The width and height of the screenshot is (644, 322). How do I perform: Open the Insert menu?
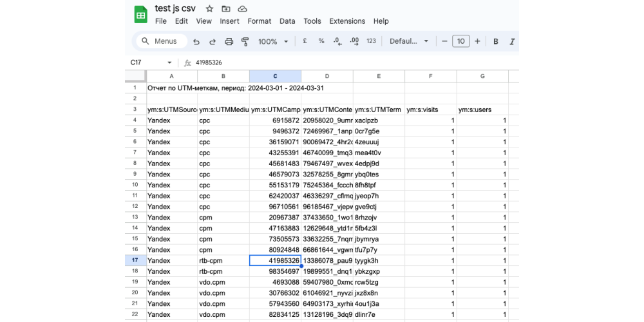pyautogui.click(x=230, y=21)
